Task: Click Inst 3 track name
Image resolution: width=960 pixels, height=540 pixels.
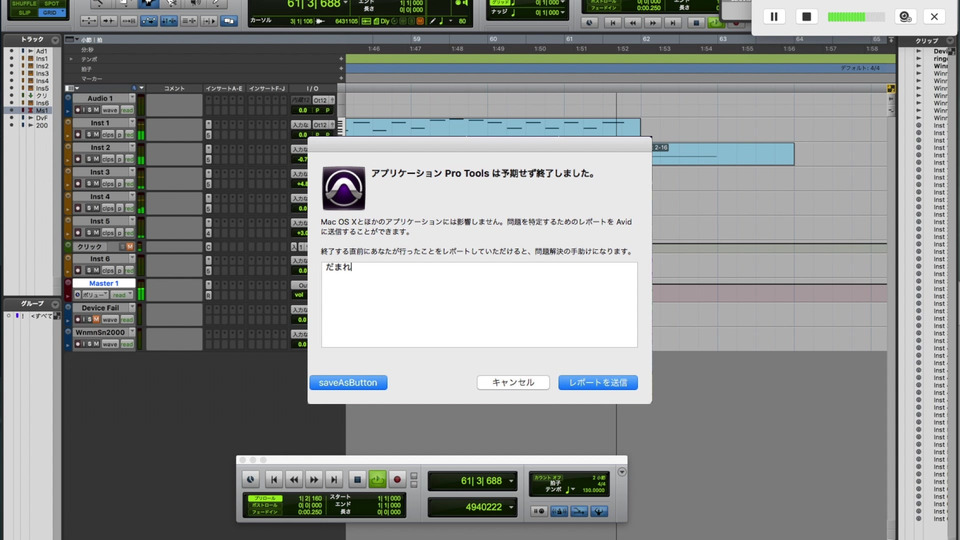Action: (100, 172)
